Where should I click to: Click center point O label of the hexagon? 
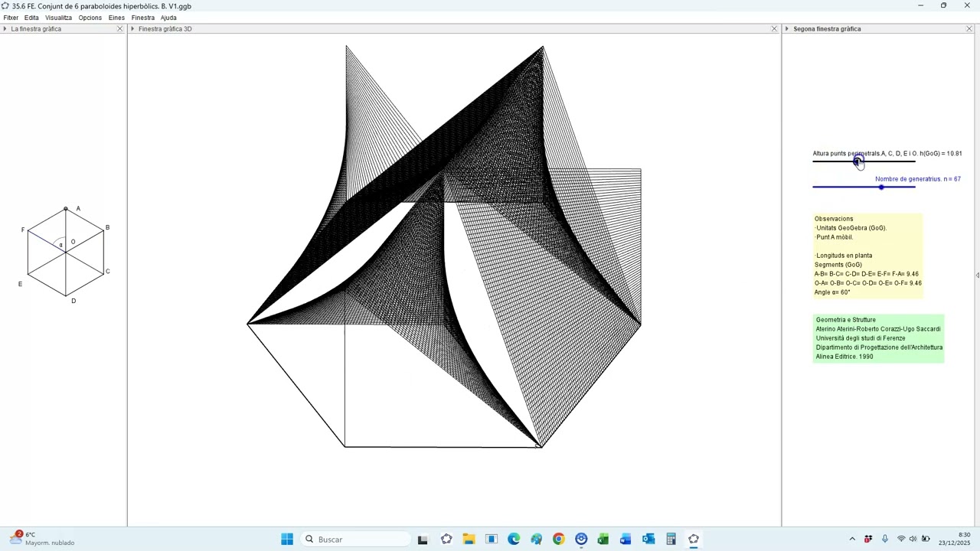pyautogui.click(x=73, y=242)
